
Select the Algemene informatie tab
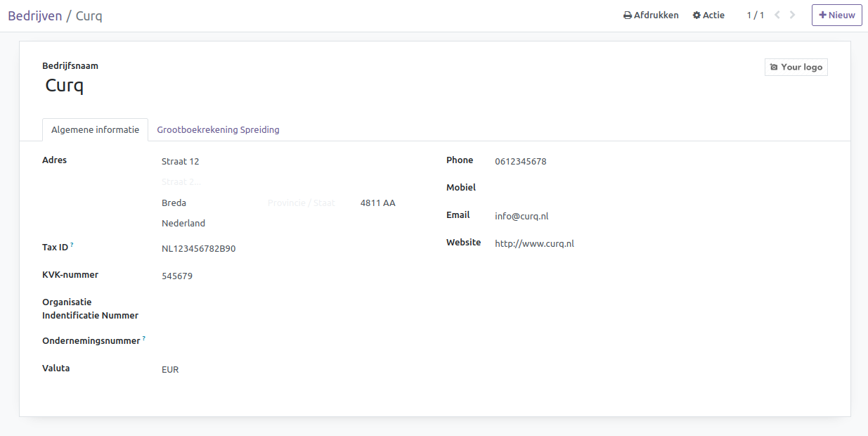coord(95,130)
